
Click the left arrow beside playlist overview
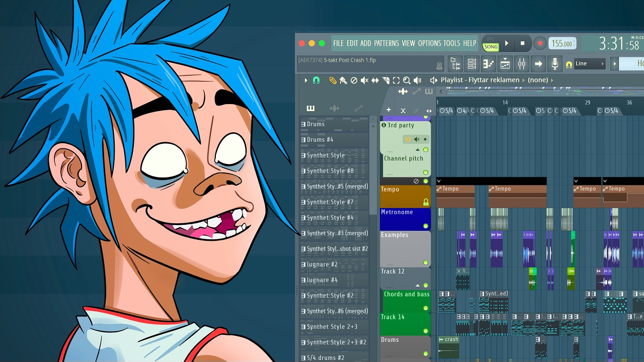[441, 91]
